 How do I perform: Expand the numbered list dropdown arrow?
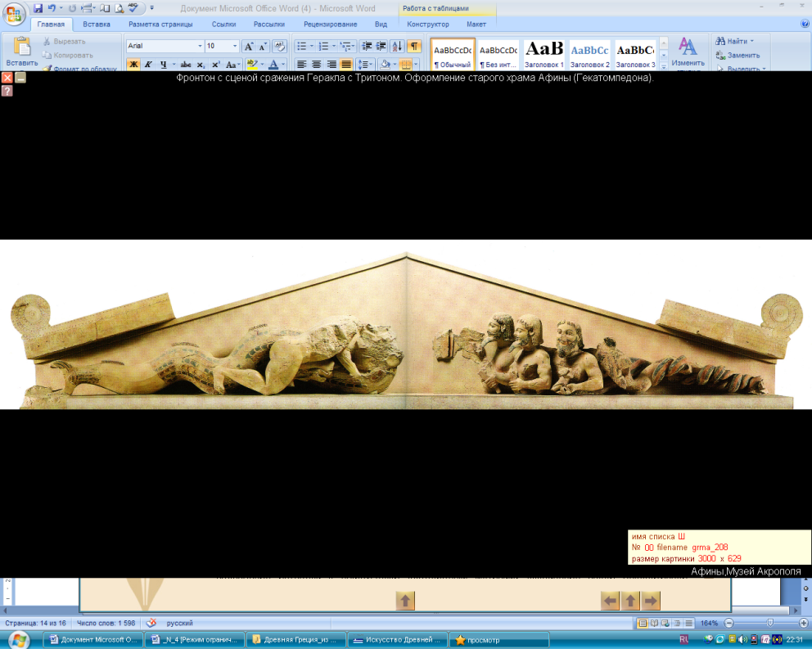click(333, 47)
